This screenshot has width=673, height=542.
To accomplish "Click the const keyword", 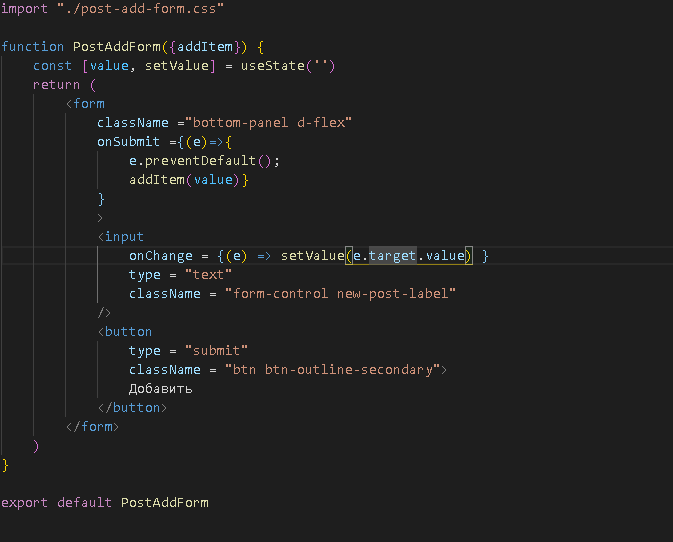I will (x=52, y=66).
